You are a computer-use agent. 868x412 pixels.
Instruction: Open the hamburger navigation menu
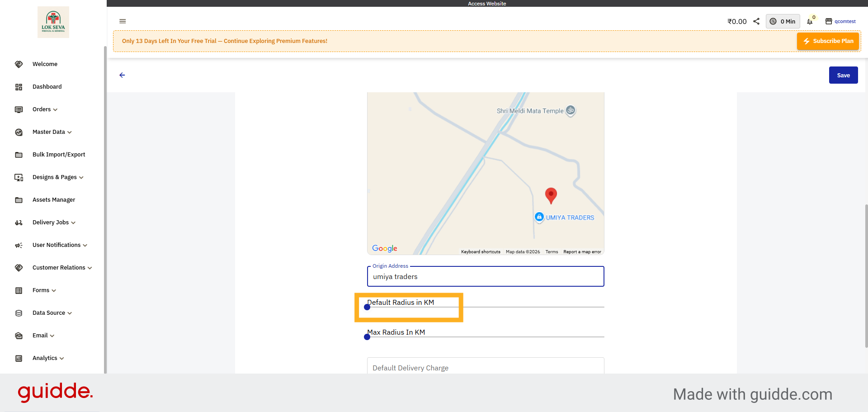point(122,21)
